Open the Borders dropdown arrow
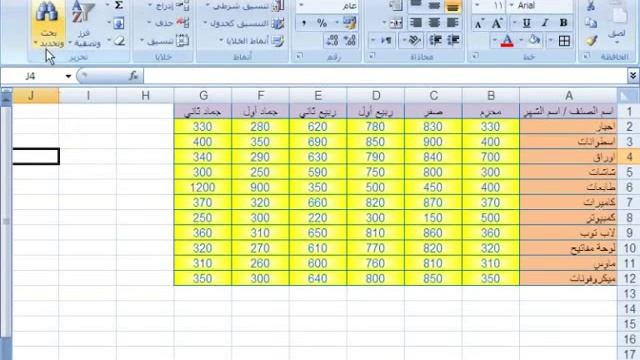This screenshot has width=640, height=360. coord(551,40)
